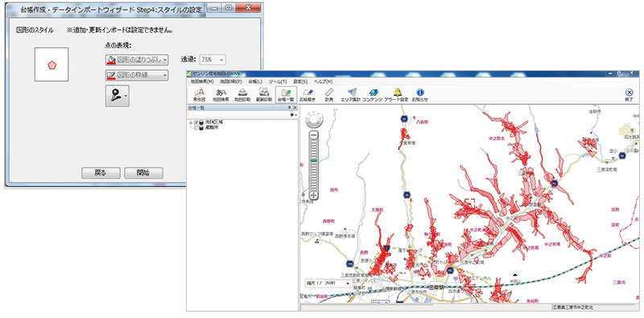Click the 地図印刷 printer toolbar icon

click(242, 95)
